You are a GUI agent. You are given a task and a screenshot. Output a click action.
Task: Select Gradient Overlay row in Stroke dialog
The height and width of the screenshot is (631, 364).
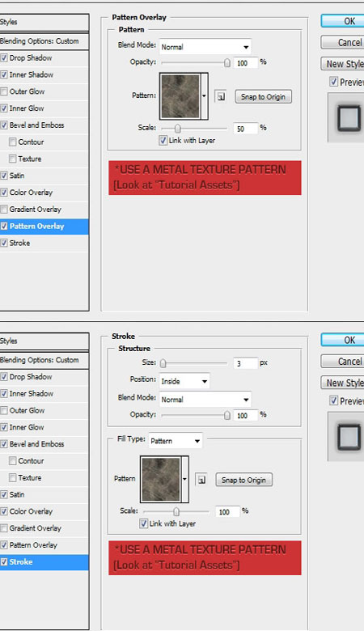44,528
